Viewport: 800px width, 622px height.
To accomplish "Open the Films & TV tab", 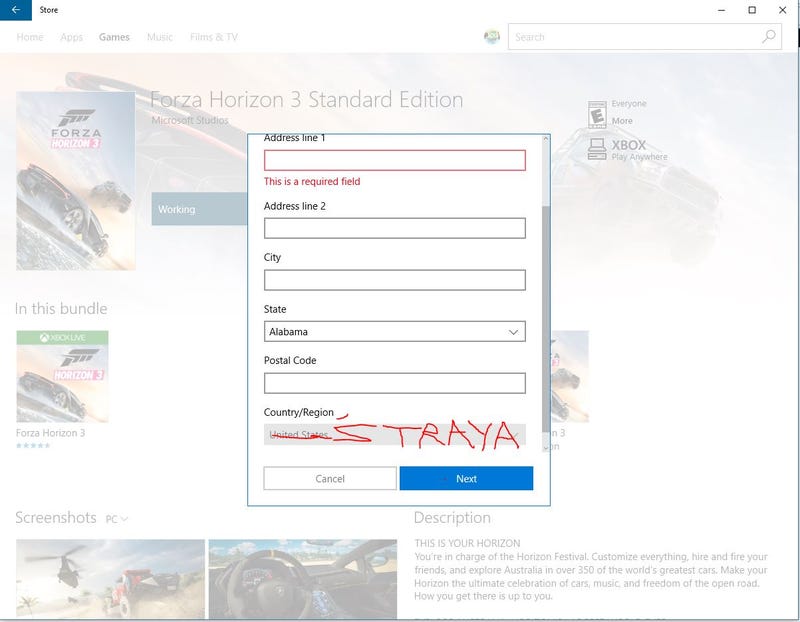I will point(214,37).
